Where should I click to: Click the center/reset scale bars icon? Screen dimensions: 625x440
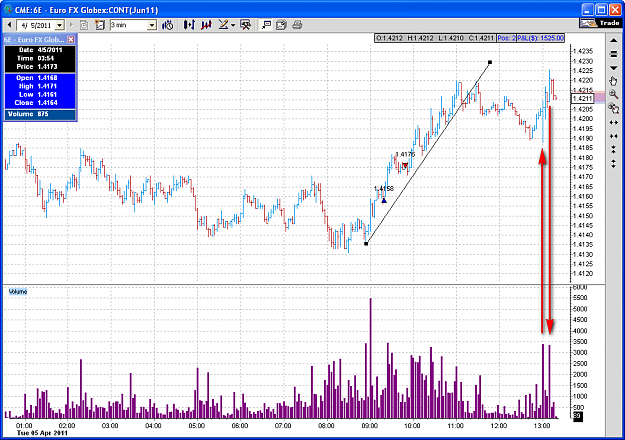[614, 54]
